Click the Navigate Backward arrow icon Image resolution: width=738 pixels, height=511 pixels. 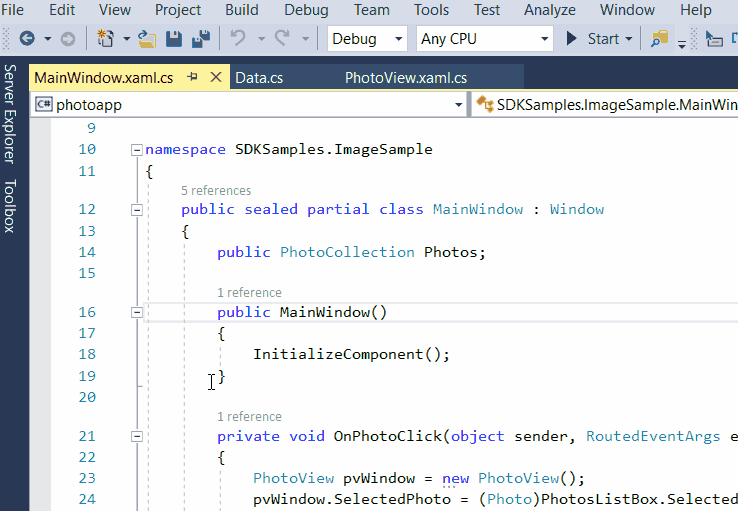click(27, 38)
